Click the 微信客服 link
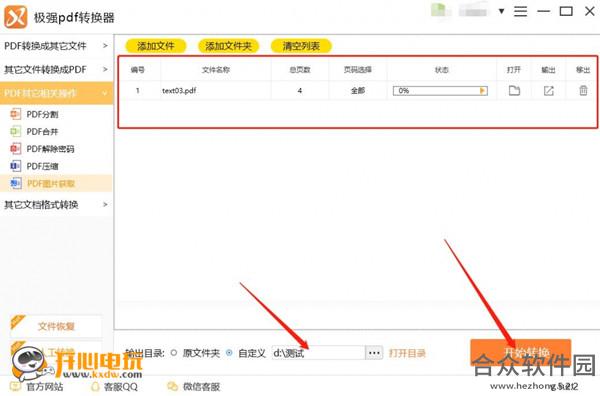This screenshot has width=600, height=396. [x=202, y=387]
